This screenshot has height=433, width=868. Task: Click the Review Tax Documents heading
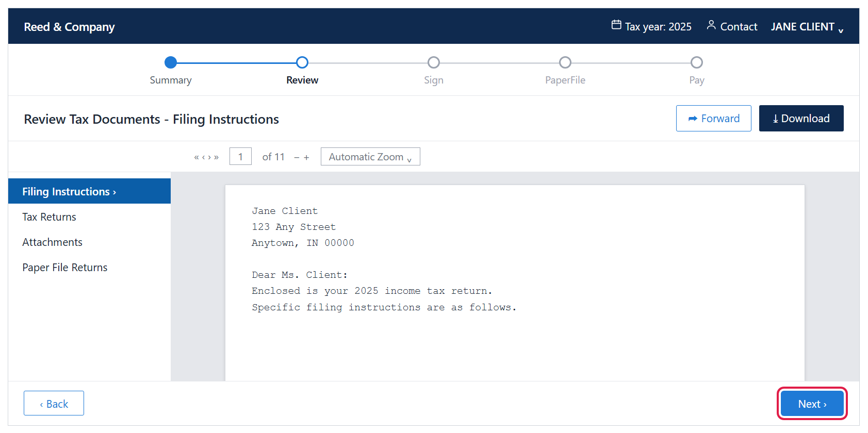tap(151, 119)
